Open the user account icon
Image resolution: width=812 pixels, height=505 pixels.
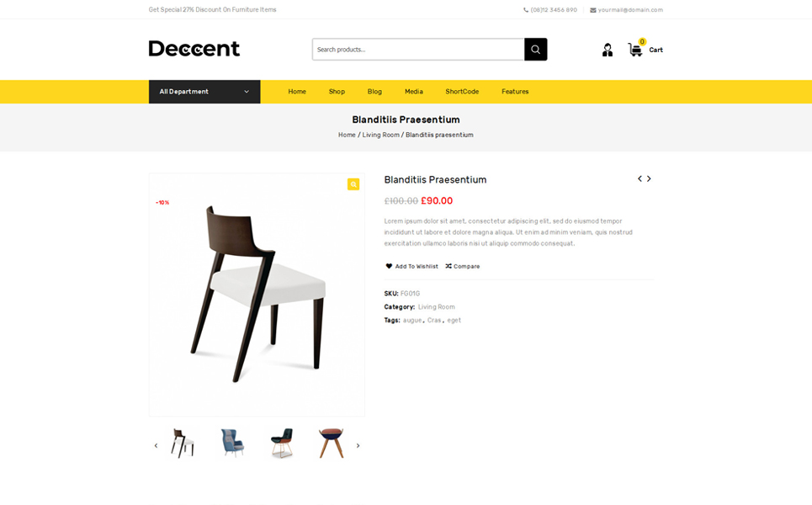pyautogui.click(x=608, y=50)
